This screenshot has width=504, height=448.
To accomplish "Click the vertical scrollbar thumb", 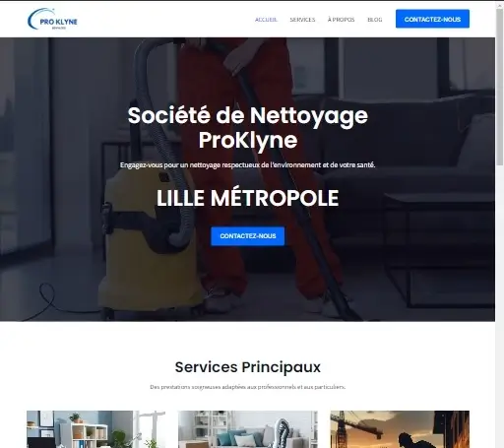I will click(499, 84).
